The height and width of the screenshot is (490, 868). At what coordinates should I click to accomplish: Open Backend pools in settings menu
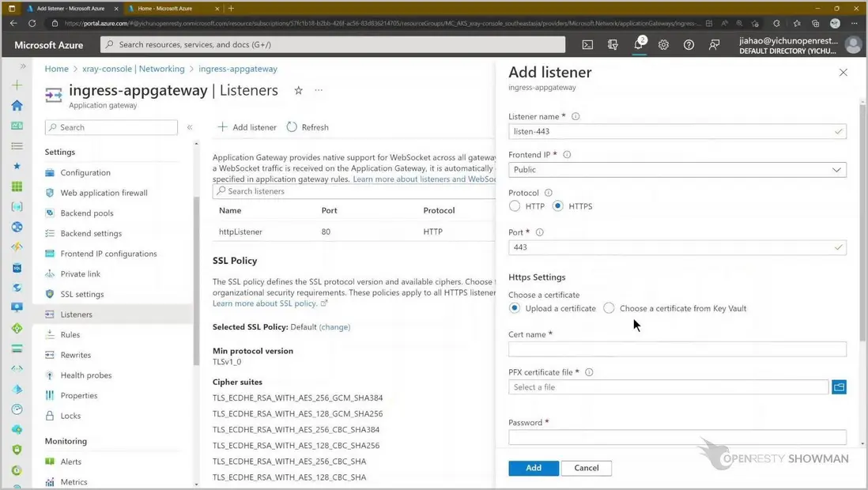click(87, 213)
